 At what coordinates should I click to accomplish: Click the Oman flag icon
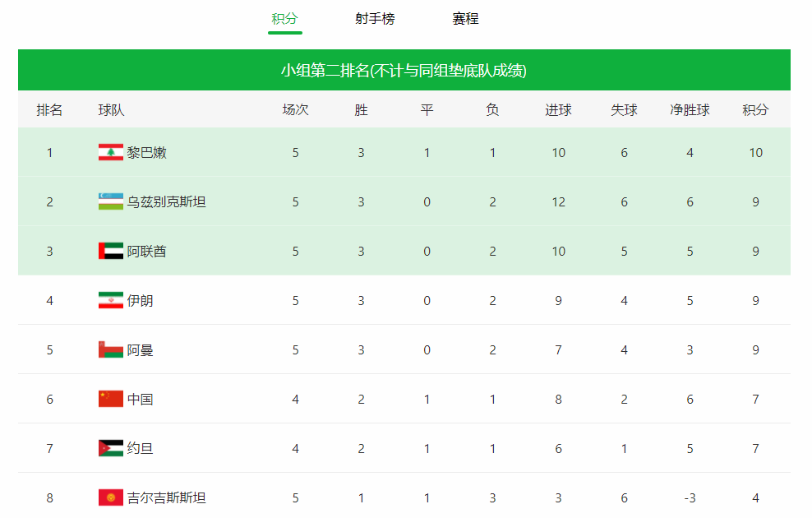[x=110, y=349]
